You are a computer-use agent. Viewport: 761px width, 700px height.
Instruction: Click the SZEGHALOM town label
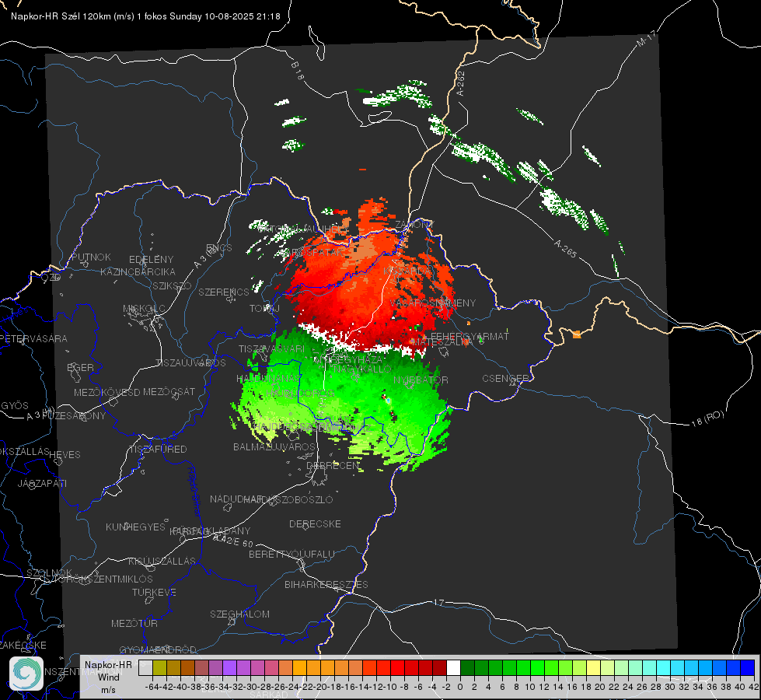pyautogui.click(x=239, y=614)
